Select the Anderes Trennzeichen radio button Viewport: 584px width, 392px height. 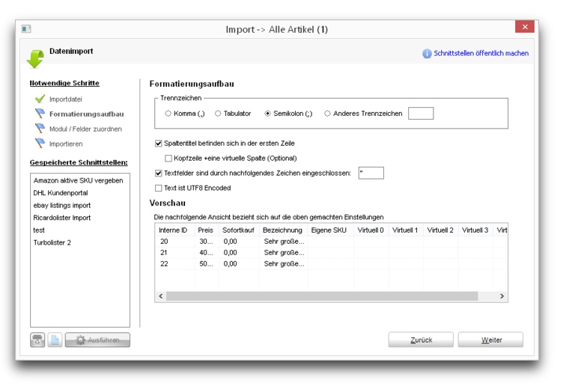pos(327,114)
